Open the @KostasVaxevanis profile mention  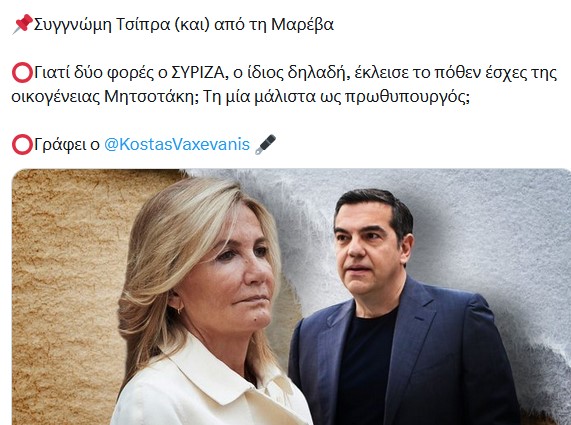pos(177,145)
